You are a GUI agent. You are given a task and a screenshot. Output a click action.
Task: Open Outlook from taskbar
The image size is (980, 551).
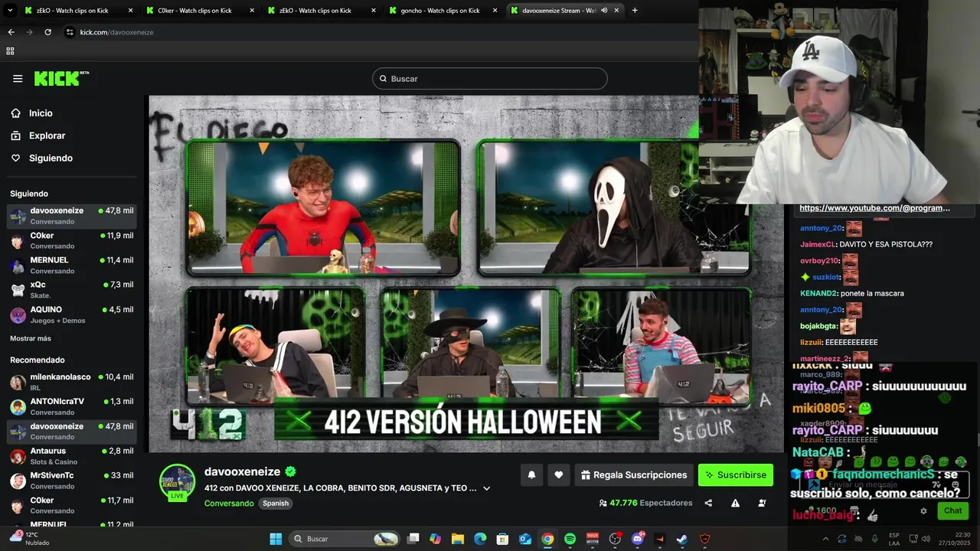click(525, 539)
